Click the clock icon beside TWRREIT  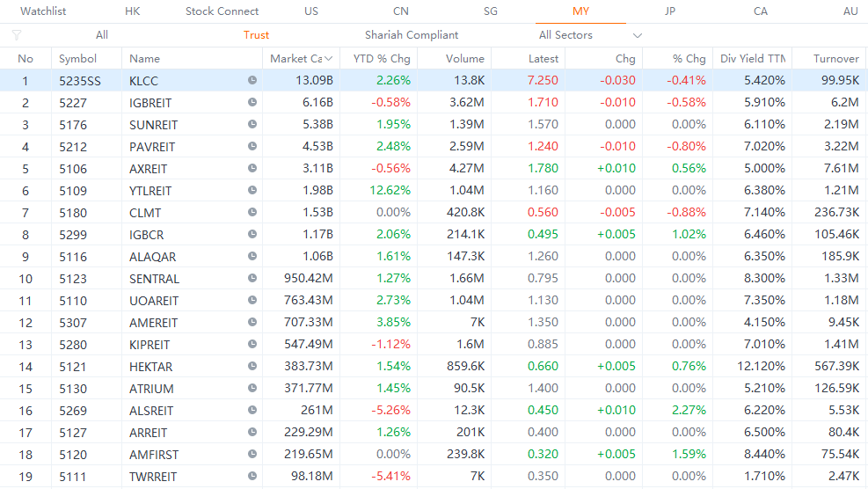point(252,477)
